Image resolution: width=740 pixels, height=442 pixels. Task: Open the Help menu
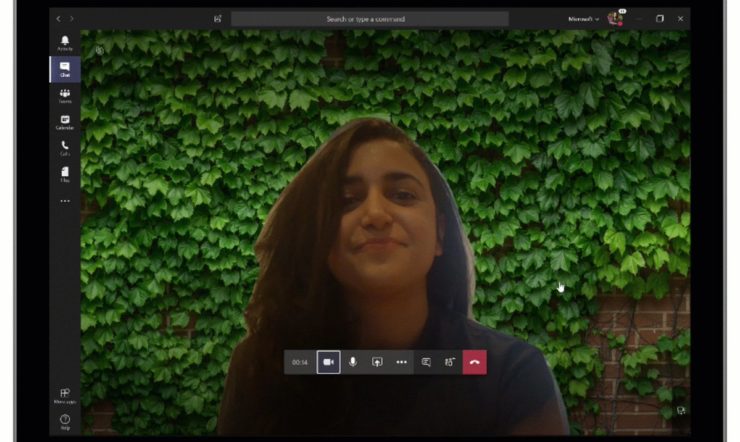click(x=65, y=421)
